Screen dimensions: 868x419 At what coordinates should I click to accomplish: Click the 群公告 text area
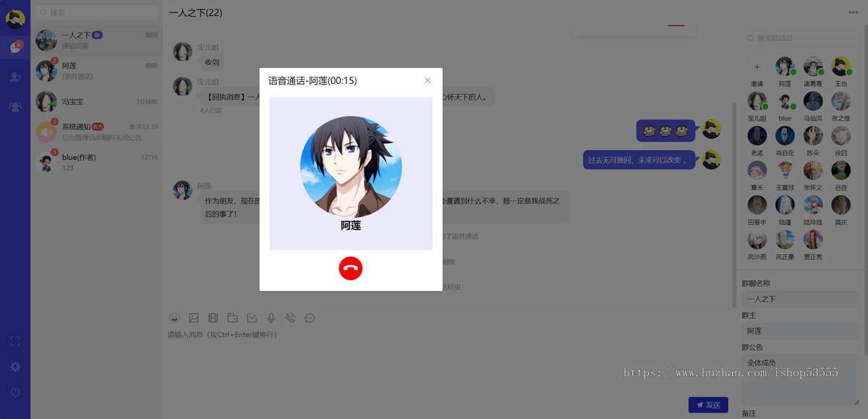pyautogui.click(x=801, y=380)
